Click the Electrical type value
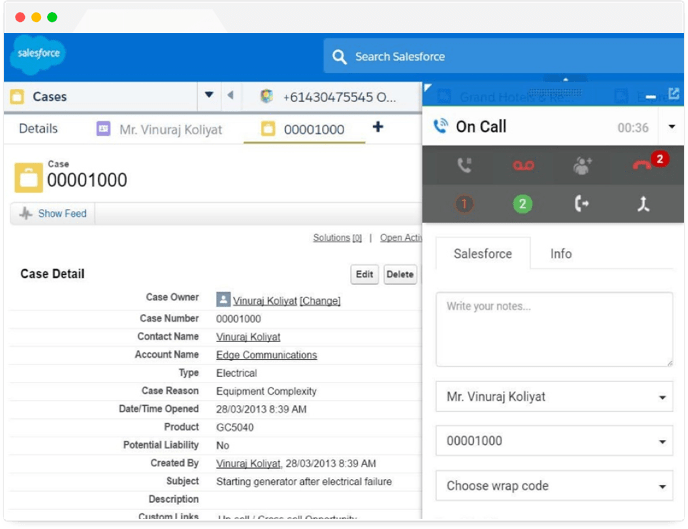 (x=236, y=373)
